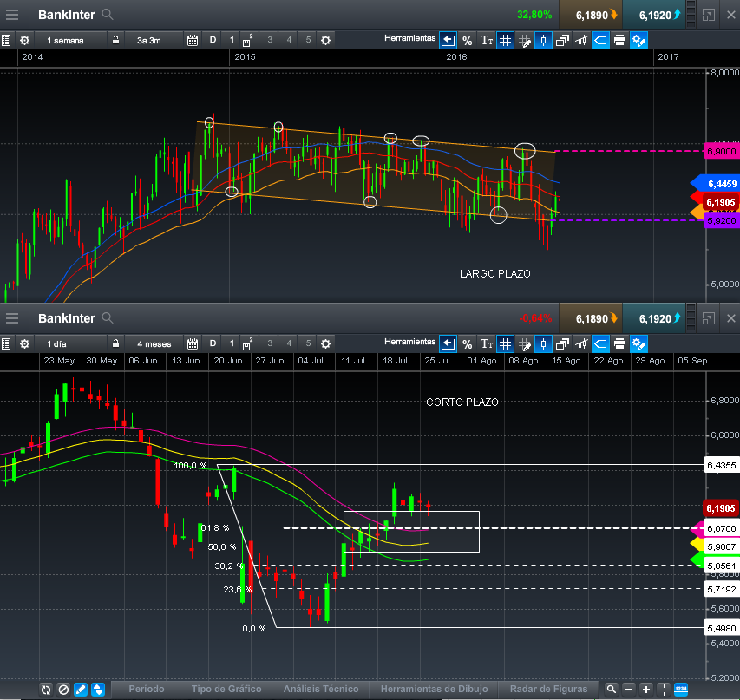Open settings gear beside 1 día
Viewport: 740px width, 700px height.
24,343
